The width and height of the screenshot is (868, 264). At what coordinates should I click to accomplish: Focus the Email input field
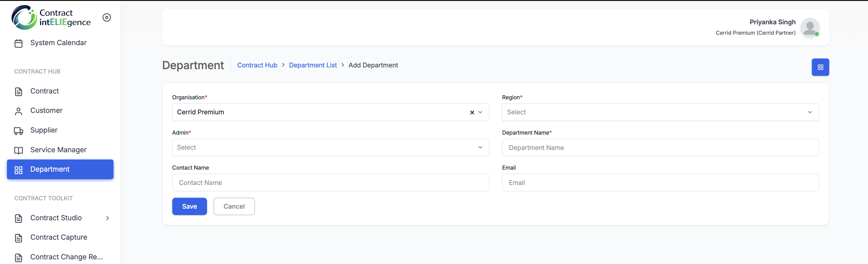click(x=660, y=182)
